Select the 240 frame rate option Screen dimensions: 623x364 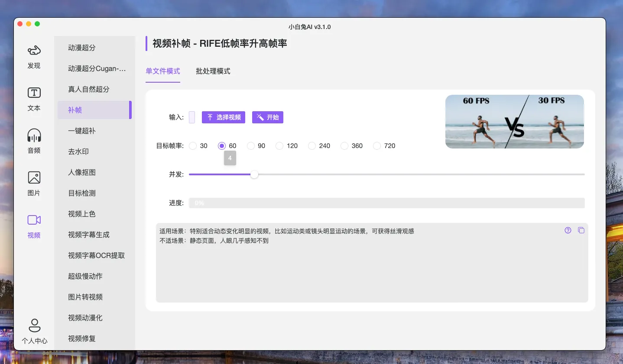click(312, 146)
